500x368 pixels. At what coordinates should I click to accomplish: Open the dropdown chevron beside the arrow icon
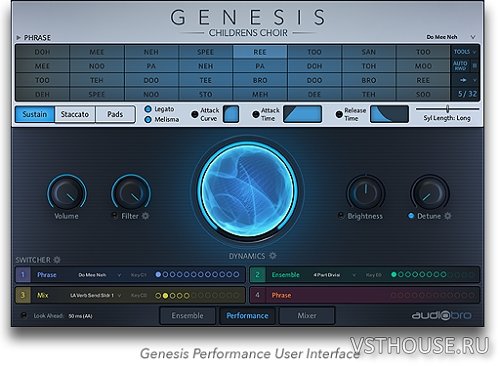(x=475, y=80)
